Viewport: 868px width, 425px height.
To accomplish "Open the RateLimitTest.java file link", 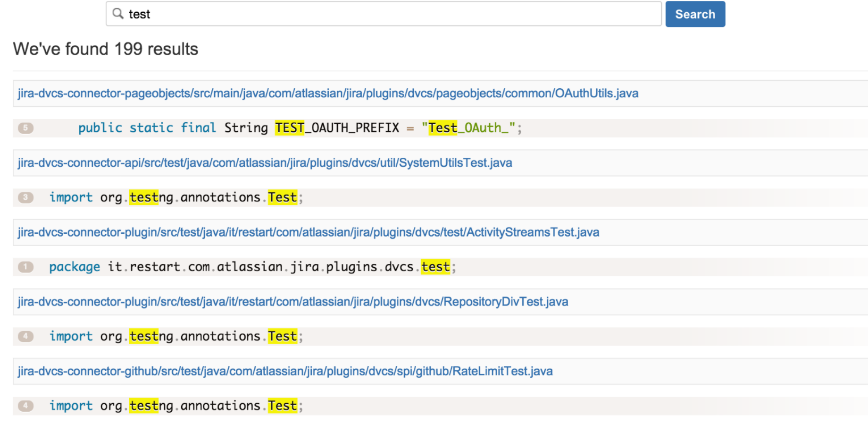I will pyautogui.click(x=285, y=371).
